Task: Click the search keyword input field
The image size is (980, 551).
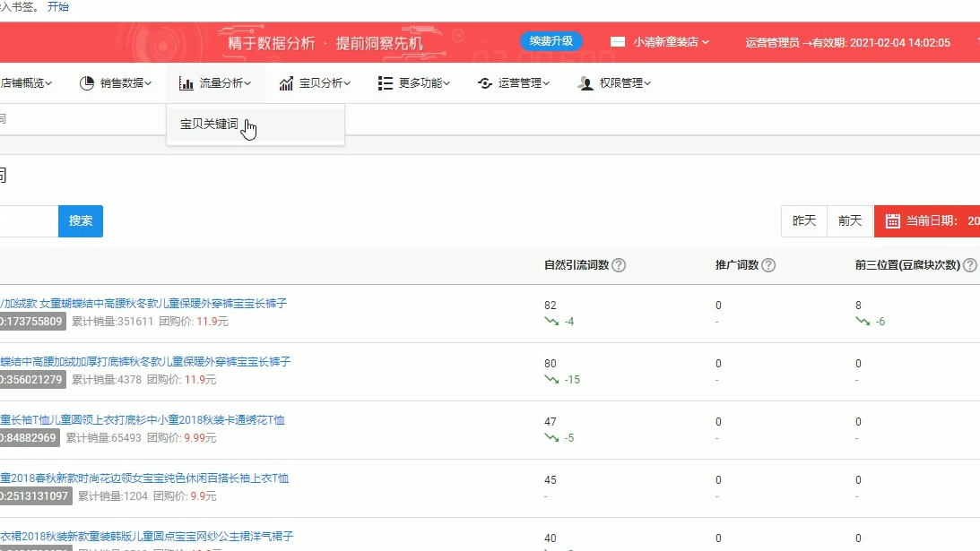Action: tap(27, 221)
